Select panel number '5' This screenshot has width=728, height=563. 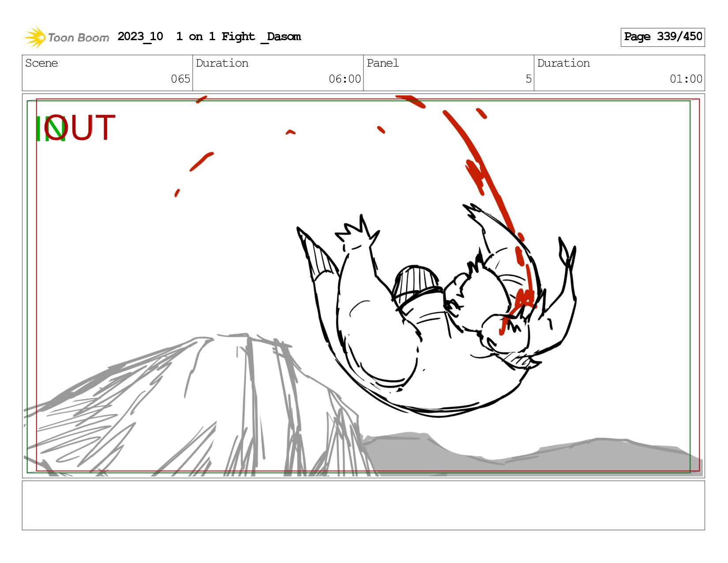pos(528,79)
